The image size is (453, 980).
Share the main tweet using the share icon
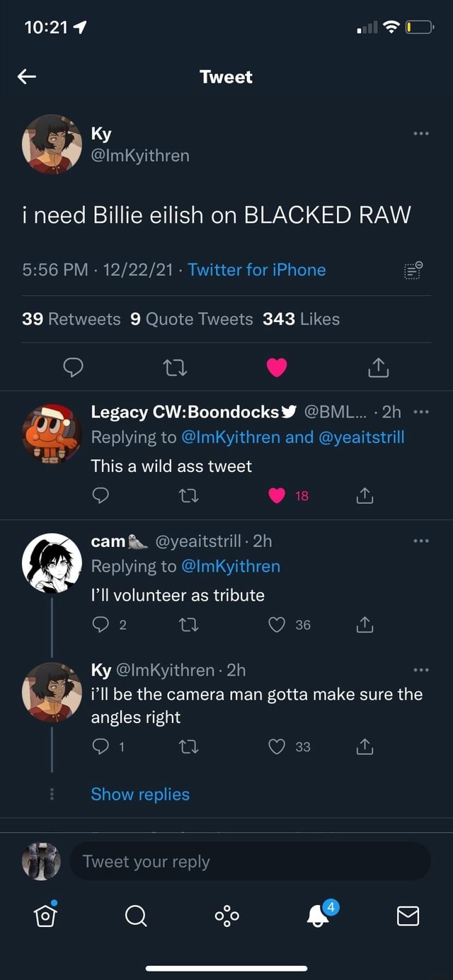pos(378,367)
